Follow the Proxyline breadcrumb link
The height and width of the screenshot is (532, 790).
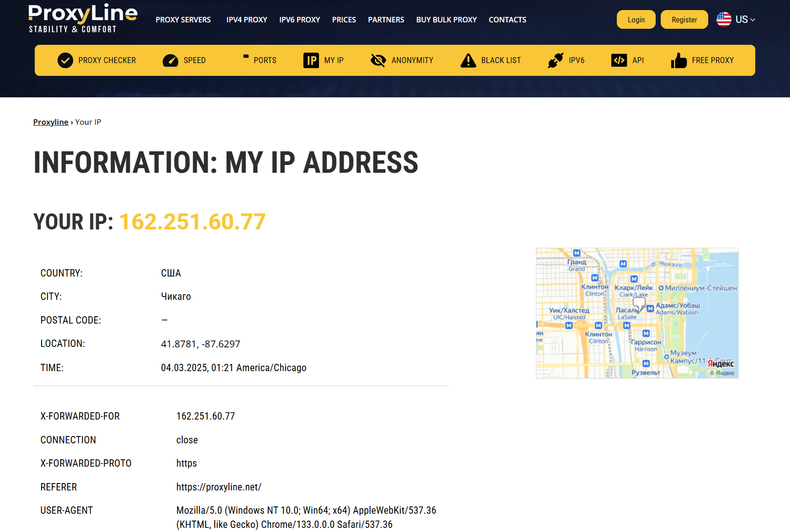(x=51, y=122)
